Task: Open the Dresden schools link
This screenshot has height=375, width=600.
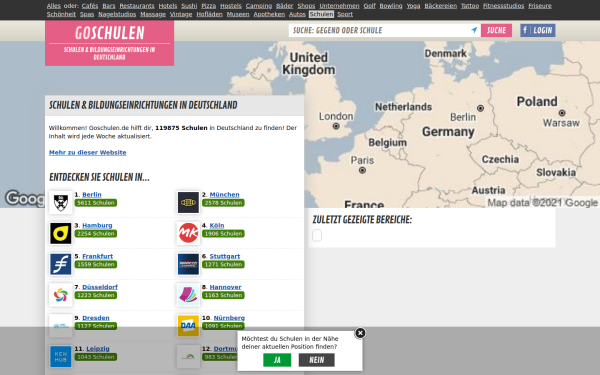Action: [96, 318]
